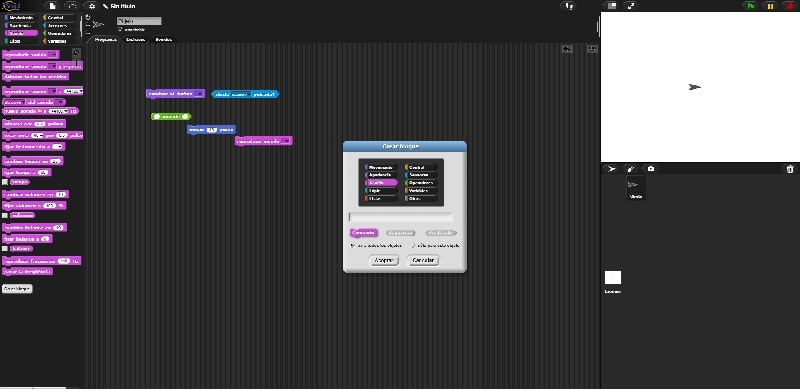Select the Looks category in the palette

point(21,26)
